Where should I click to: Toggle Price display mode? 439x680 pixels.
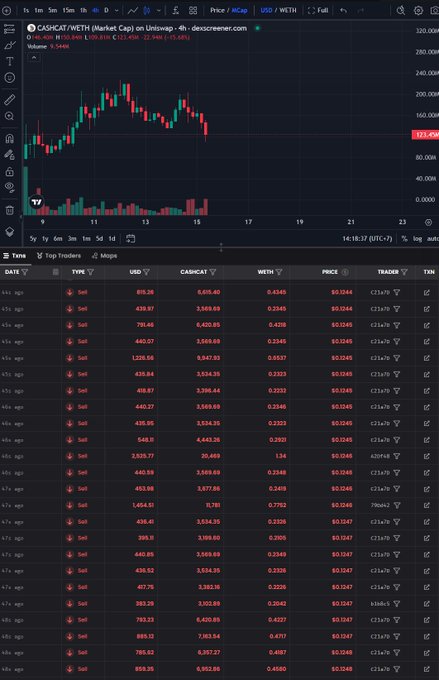[217, 10]
